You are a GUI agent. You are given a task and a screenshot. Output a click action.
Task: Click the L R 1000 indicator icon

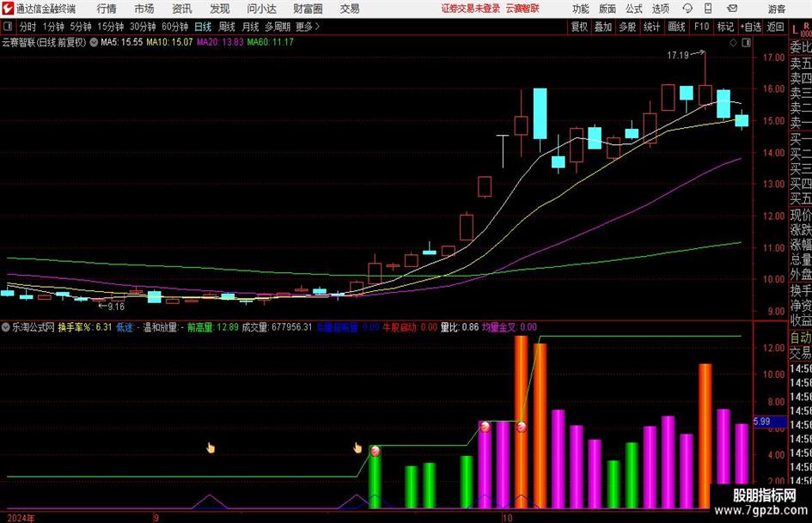(801, 28)
